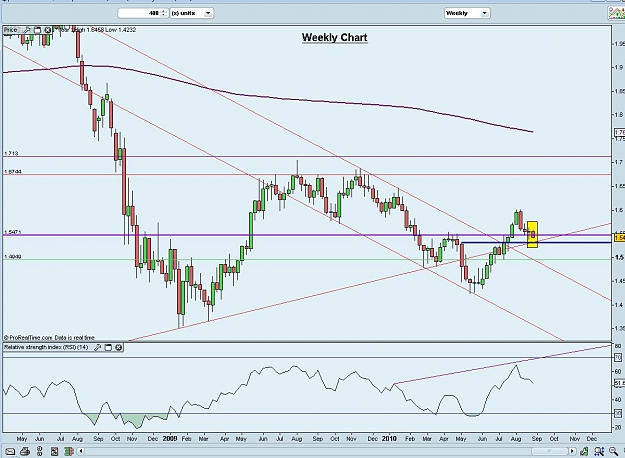Click the chain-link icon in bottom toolbar
625x458 pixels.
coord(39,452)
